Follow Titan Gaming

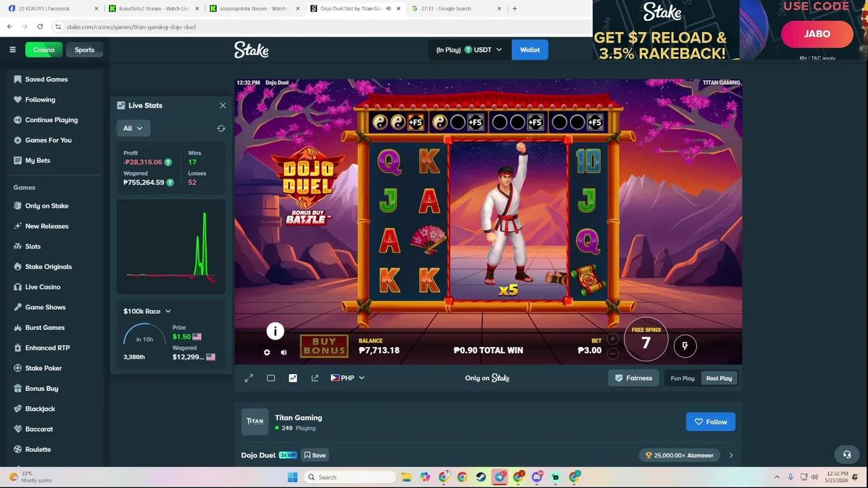[711, 422]
